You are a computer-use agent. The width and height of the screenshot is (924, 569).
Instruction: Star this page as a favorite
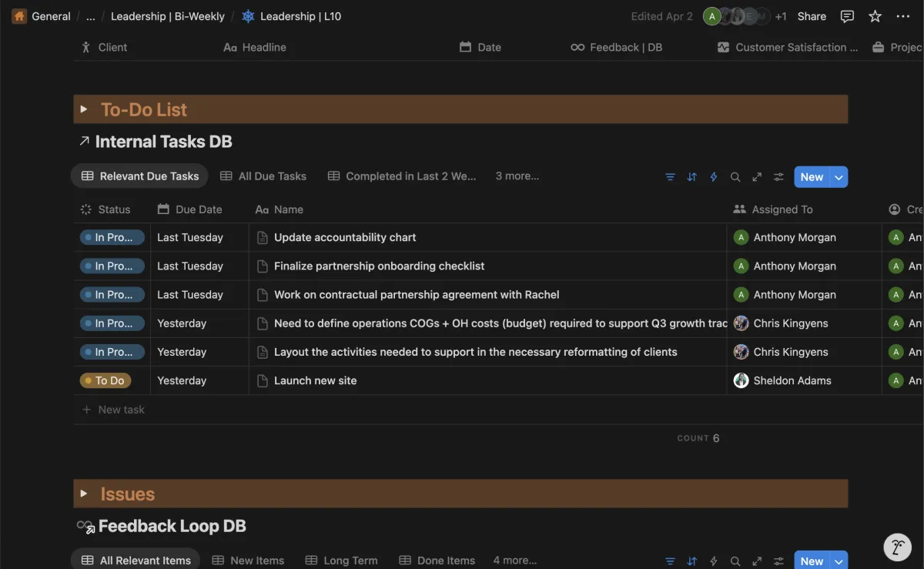tap(875, 16)
